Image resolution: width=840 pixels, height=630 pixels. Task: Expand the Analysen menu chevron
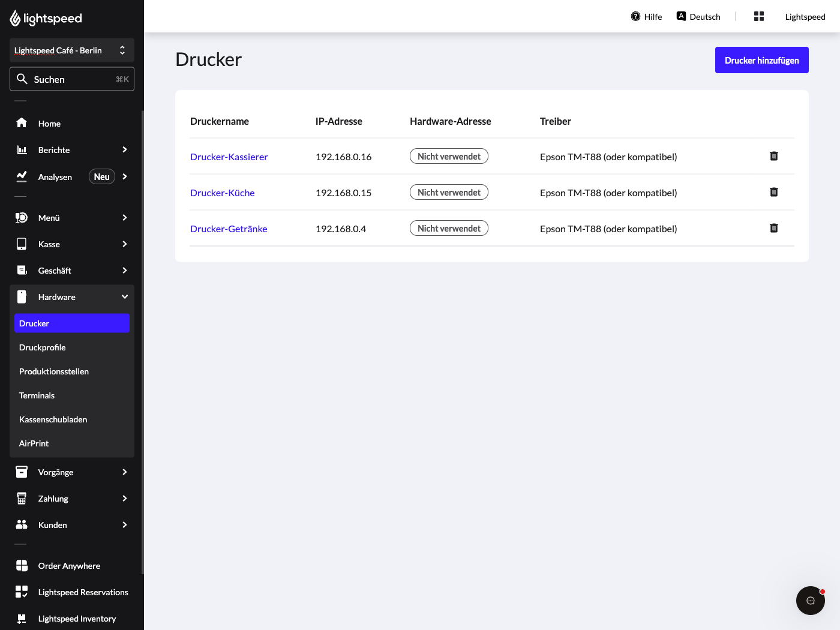(x=125, y=176)
